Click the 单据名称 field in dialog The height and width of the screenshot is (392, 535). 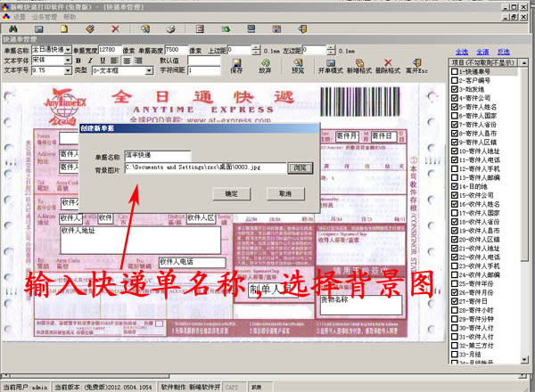158,156
